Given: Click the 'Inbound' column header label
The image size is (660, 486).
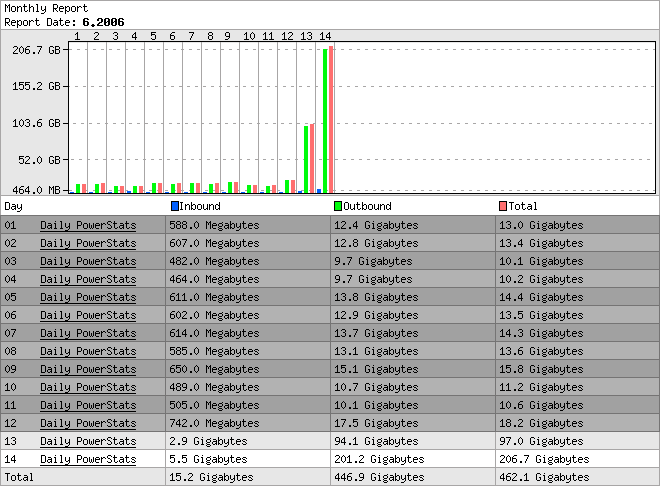Looking at the screenshot, I should 200,206.
